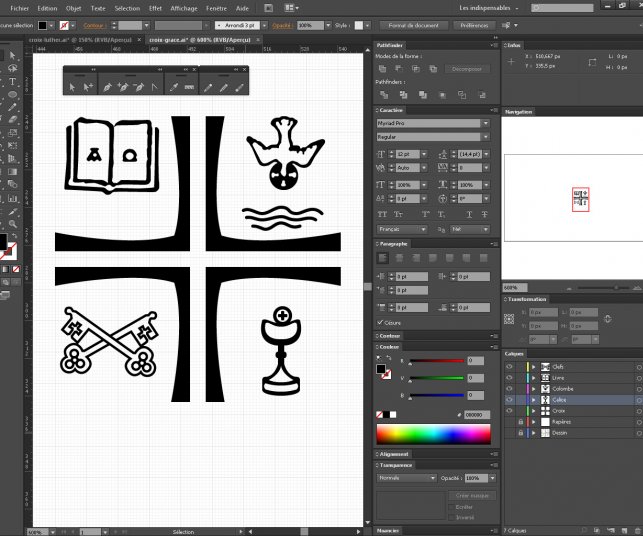Click the All Caps (TT) character style icon
The width and height of the screenshot is (643, 536).
pos(382,214)
